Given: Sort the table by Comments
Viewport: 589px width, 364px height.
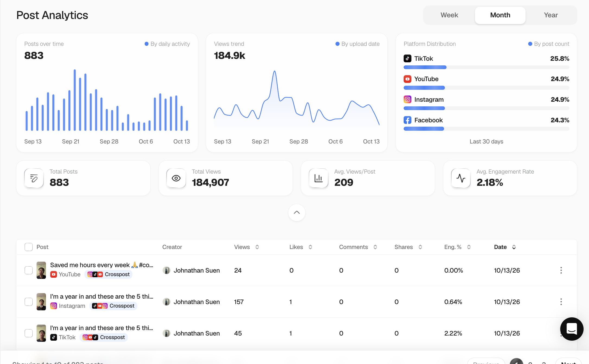Looking at the screenshot, I should pos(358,247).
